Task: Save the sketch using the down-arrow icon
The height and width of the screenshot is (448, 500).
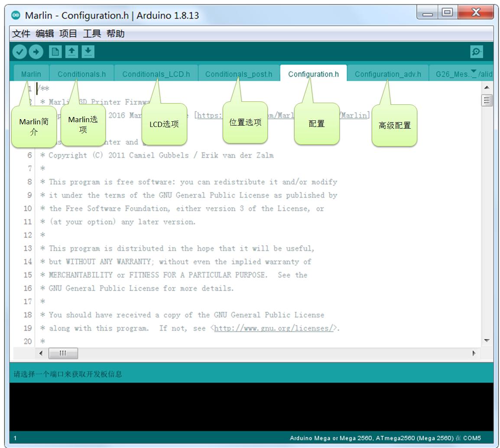Action: click(88, 52)
